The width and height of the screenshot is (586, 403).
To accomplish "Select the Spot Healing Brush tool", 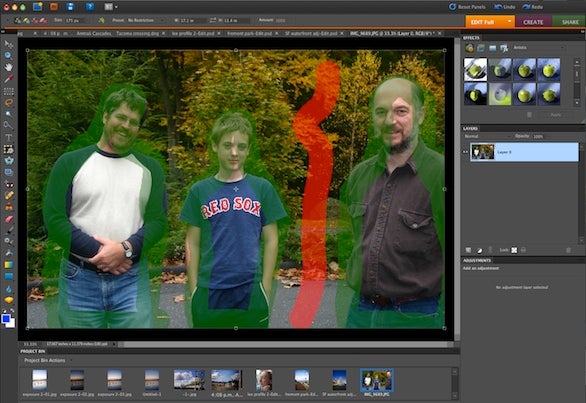I will pos(8,196).
